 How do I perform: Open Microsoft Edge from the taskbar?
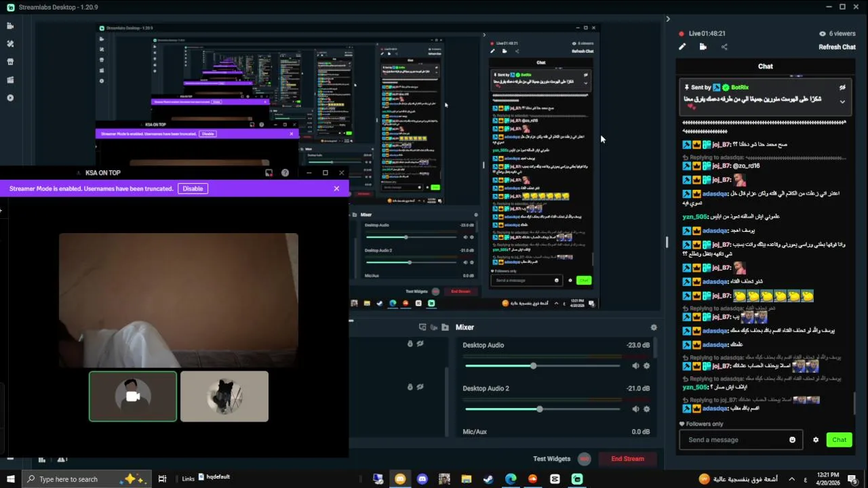(511, 479)
